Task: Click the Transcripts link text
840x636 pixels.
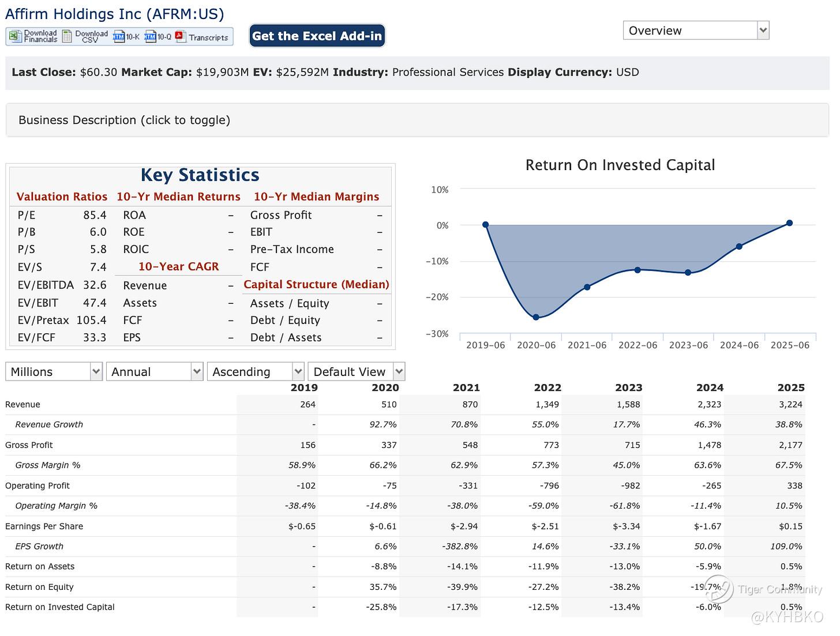Action: click(208, 37)
